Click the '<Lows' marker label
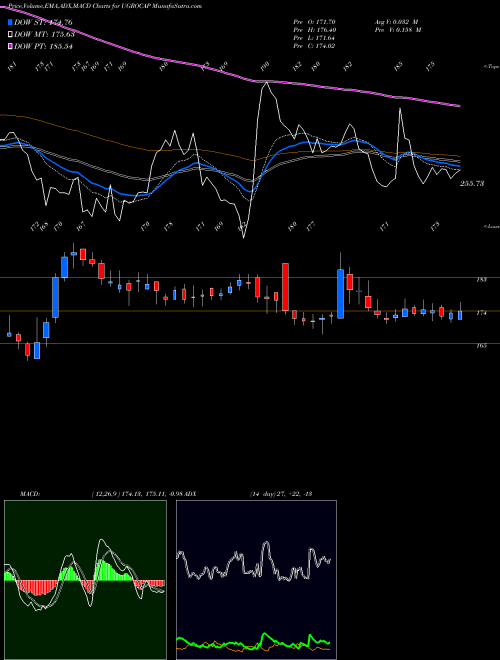Screen dimensions: 500x660 [x=491, y=226]
